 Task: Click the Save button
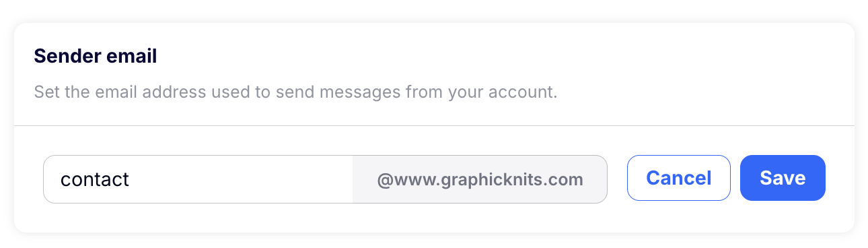click(783, 178)
